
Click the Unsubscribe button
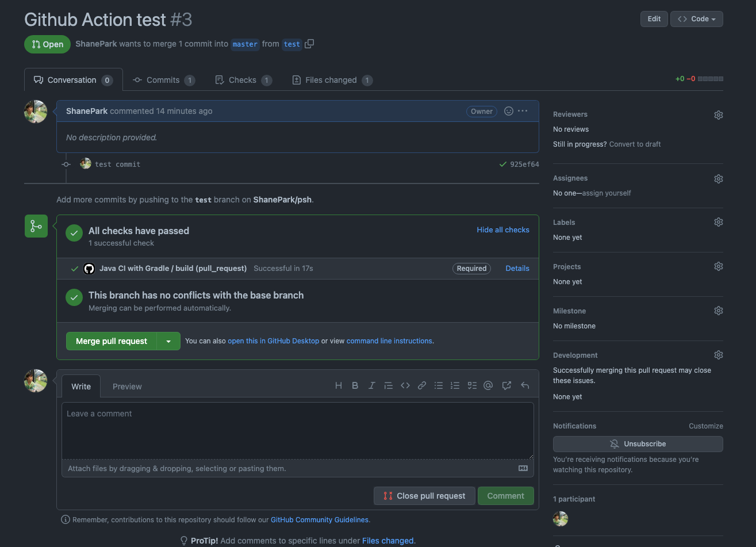click(638, 444)
